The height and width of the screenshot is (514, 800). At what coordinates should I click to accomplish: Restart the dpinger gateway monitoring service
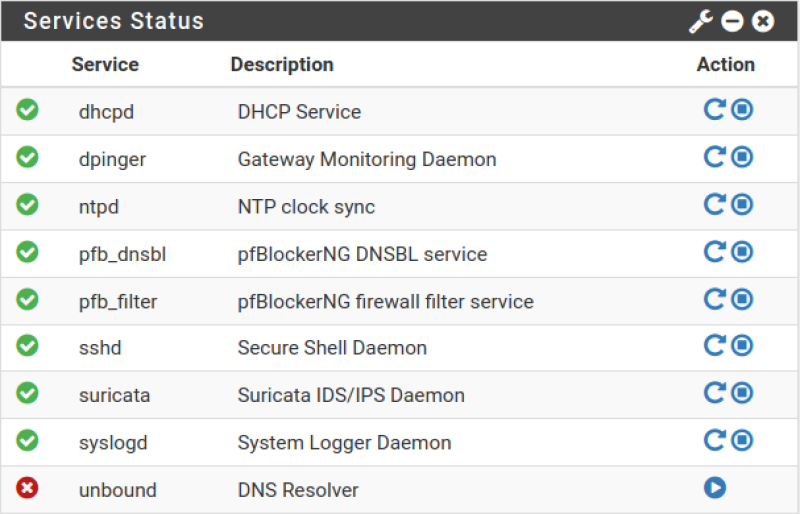coord(714,157)
